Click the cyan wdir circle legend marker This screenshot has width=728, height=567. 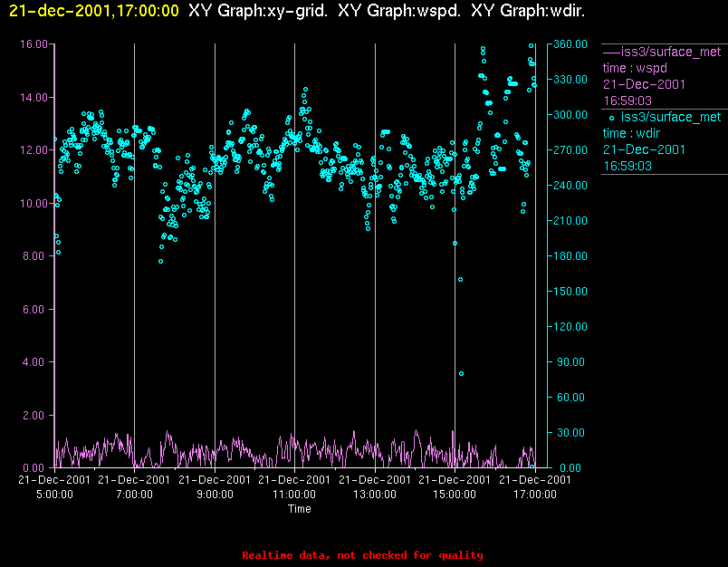pyautogui.click(x=612, y=118)
